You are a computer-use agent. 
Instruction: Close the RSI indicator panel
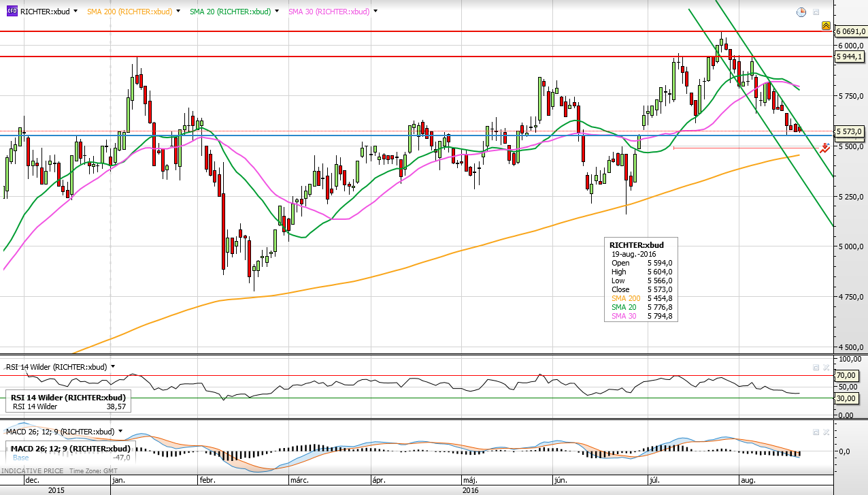tap(826, 367)
